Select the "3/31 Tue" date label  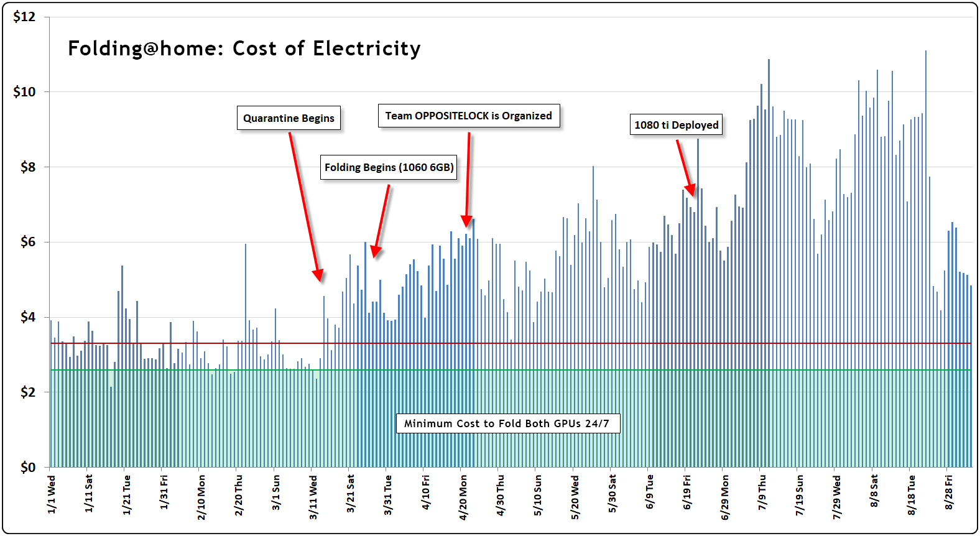388,495
